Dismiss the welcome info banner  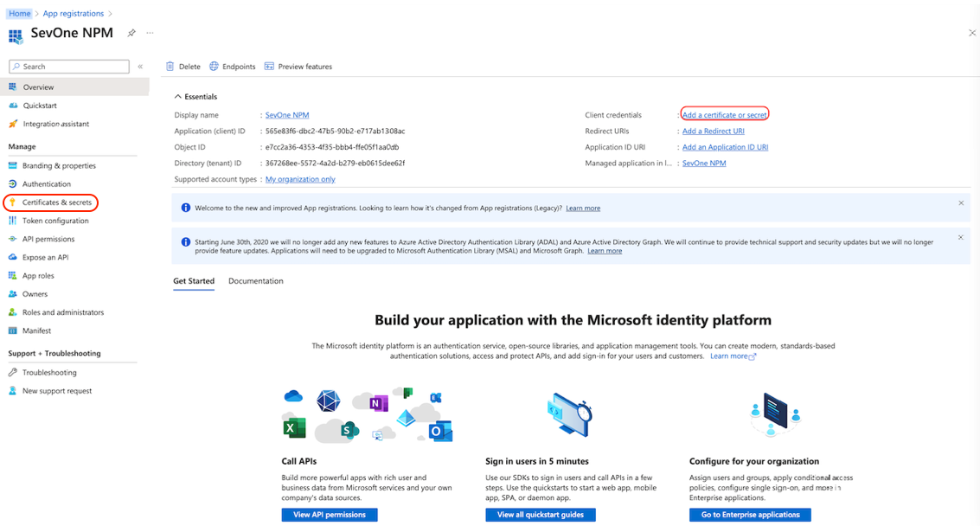(x=961, y=203)
